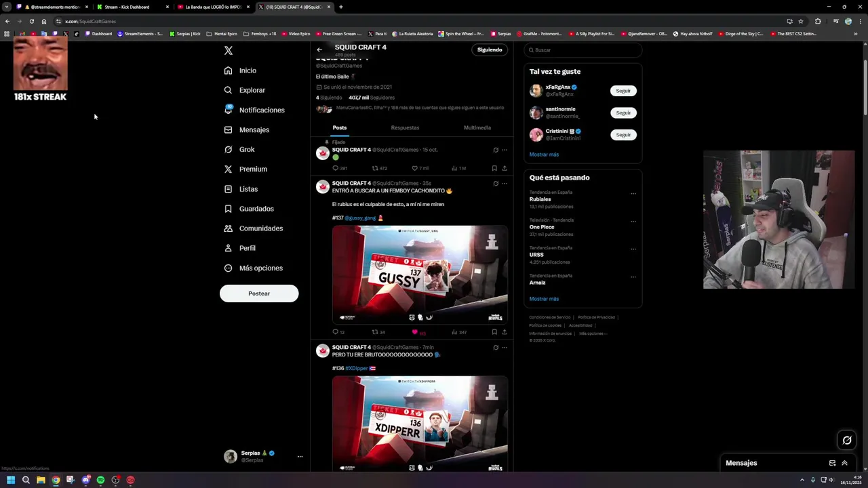Open the Rubiales trending topic
This screenshot has width=868, height=488.
point(551,199)
